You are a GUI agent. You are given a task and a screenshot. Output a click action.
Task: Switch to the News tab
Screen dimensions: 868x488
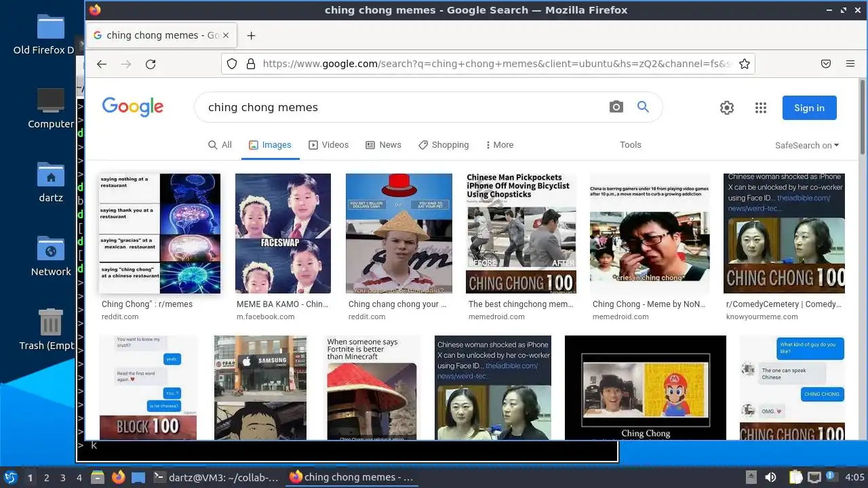(x=383, y=145)
